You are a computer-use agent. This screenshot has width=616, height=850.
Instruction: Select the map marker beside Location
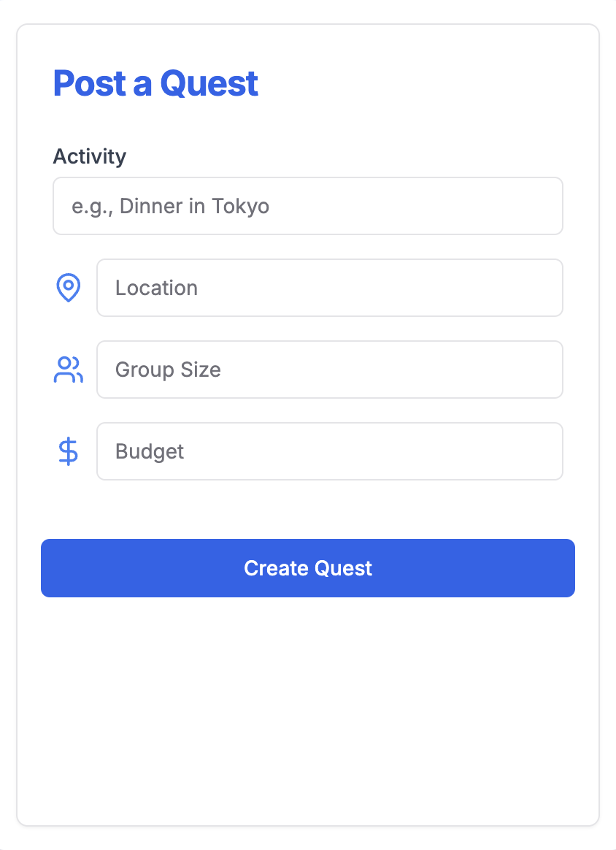[69, 288]
